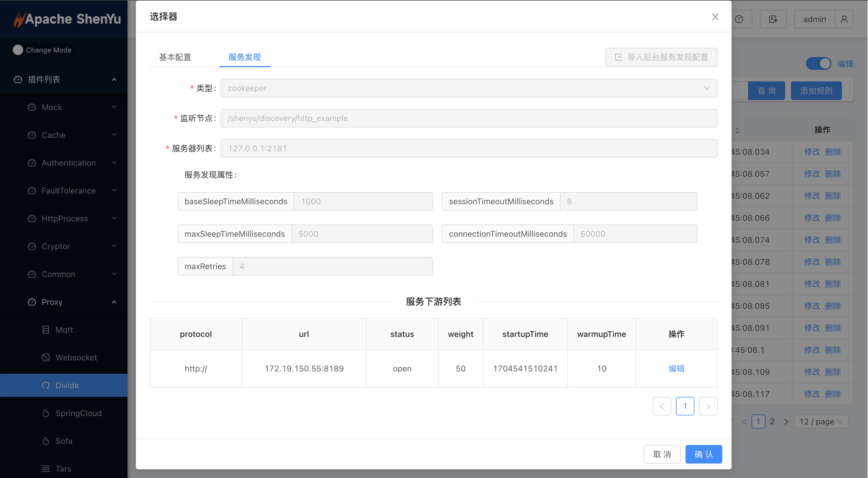Click the import icon in the 导入后台服务发现配置 button
This screenshot has width=868, height=478.
[x=619, y=57]
